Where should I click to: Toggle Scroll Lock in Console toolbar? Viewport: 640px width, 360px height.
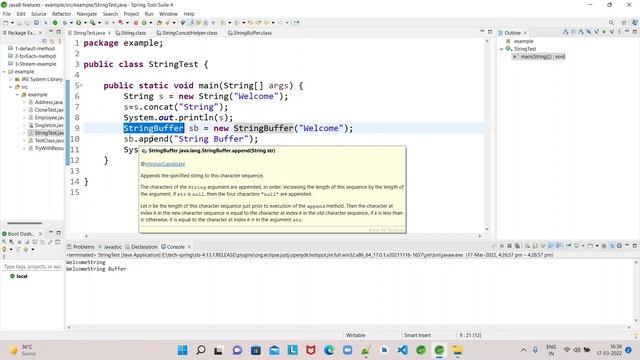click(534, 246)
